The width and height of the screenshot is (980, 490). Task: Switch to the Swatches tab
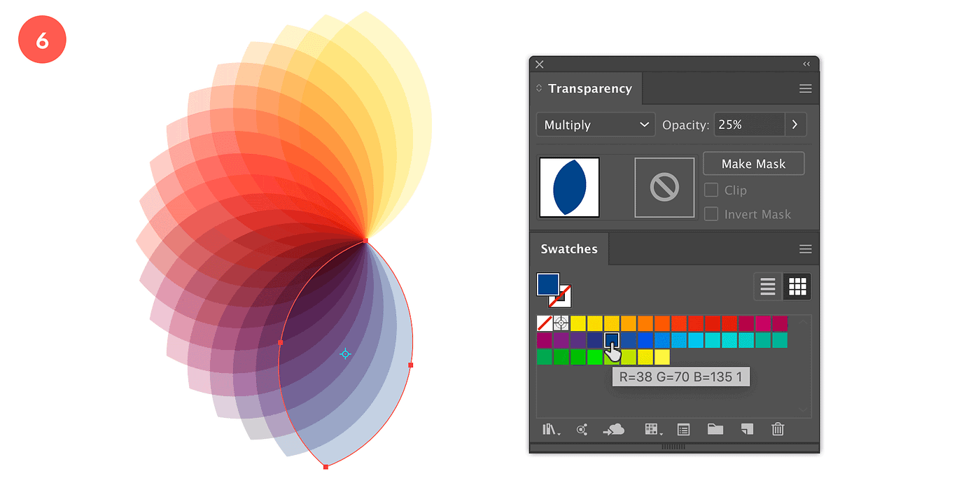pyautogui.click(x=569, y=249)
